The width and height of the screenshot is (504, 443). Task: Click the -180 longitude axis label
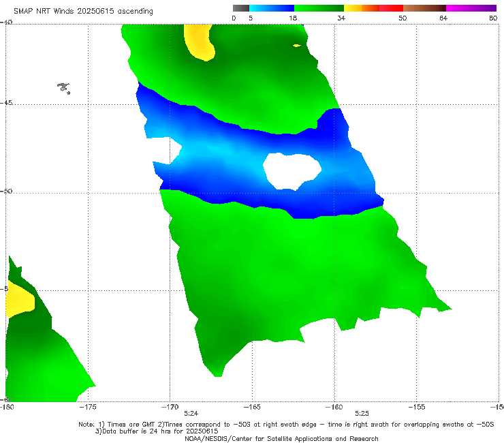(x=7, y=407)
